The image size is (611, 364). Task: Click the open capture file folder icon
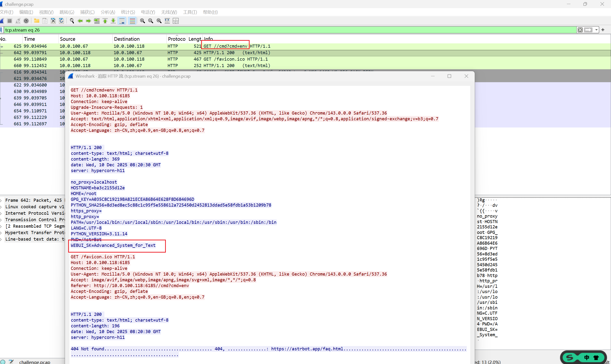[36, 21]
